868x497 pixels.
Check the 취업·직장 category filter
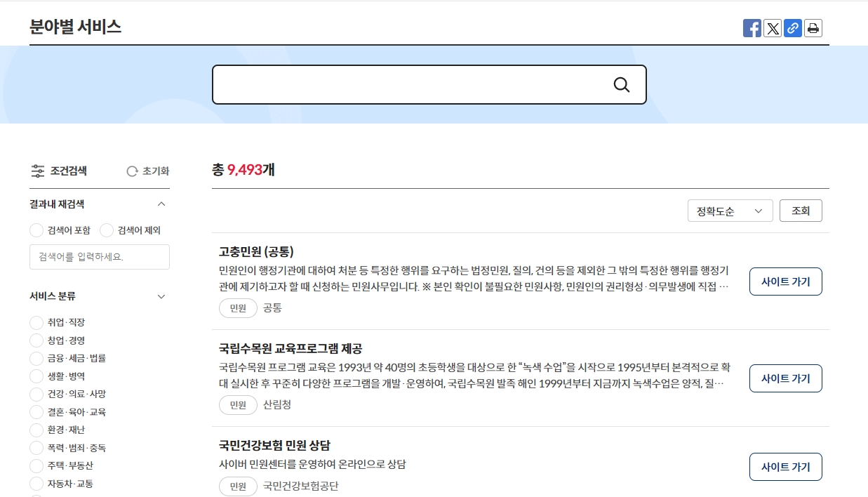click(36, 323)
